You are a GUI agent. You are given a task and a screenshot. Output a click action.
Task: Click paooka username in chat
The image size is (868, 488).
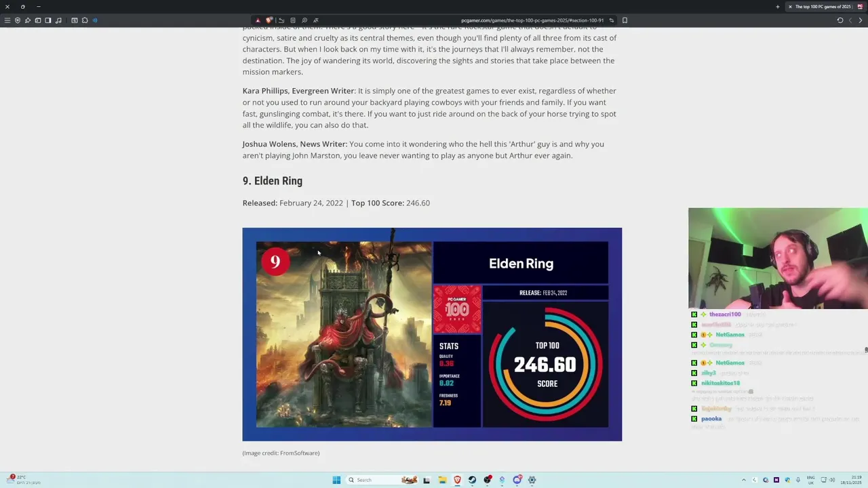[x=711, y=419]
